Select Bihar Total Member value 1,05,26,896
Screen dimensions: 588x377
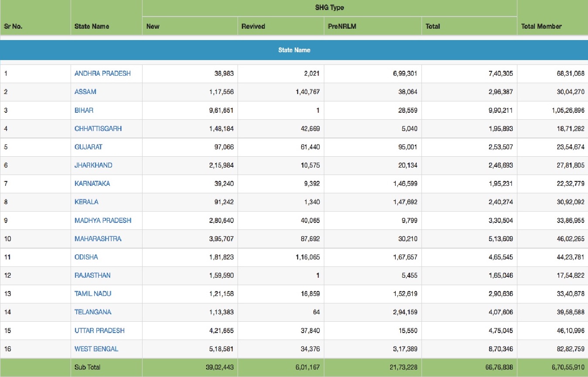(x=568, y=111)
